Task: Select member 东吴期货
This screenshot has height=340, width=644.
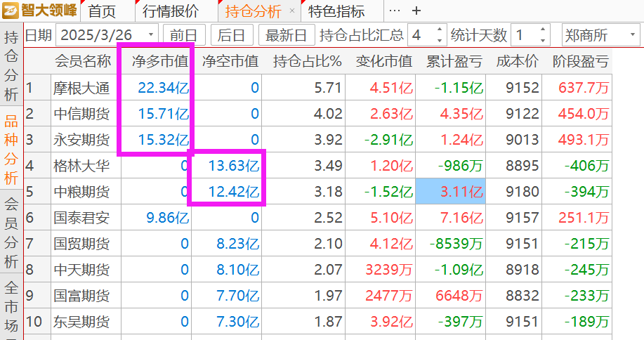Action: [x=81, y=322]
